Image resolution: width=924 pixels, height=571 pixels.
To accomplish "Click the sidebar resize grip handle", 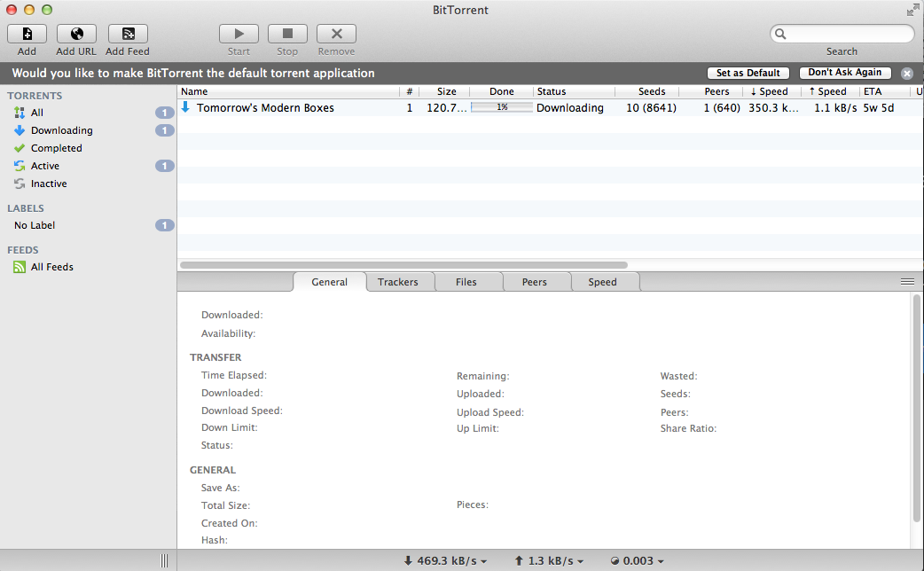I will click(x=164, y=561).
